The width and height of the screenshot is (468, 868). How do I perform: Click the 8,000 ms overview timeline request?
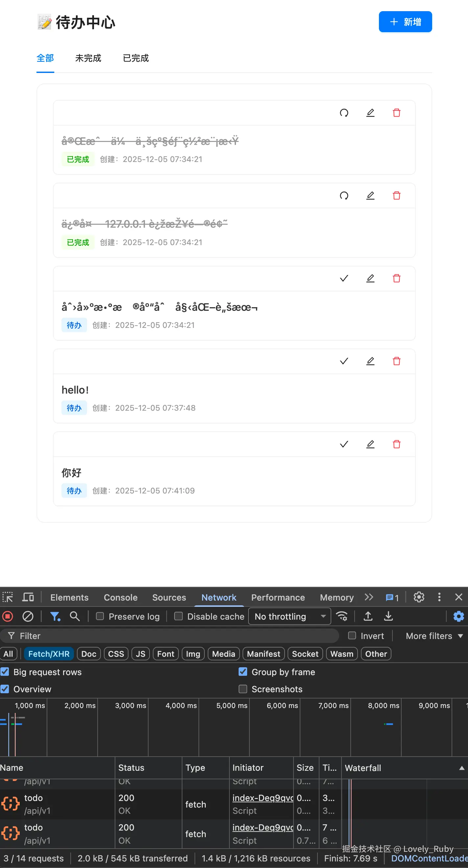388,724
